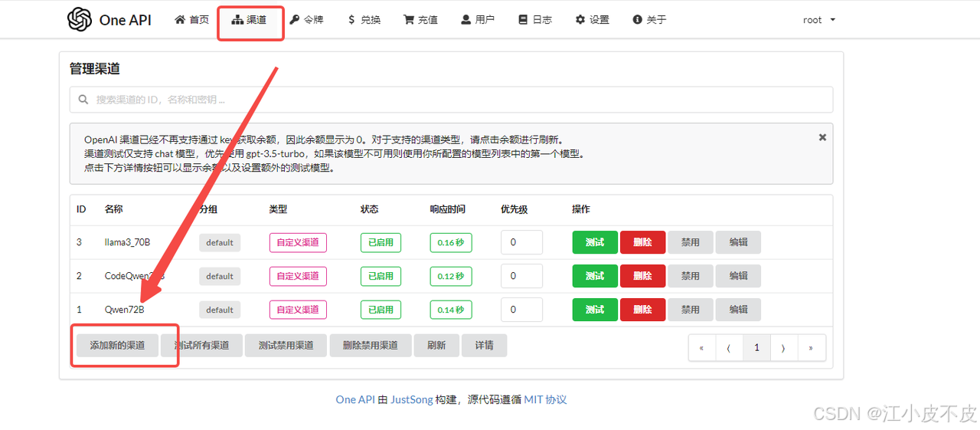This screenshot has height=430, width=980.
Task: Open the 渠道 channels menu item
Action: pos(250,20)
